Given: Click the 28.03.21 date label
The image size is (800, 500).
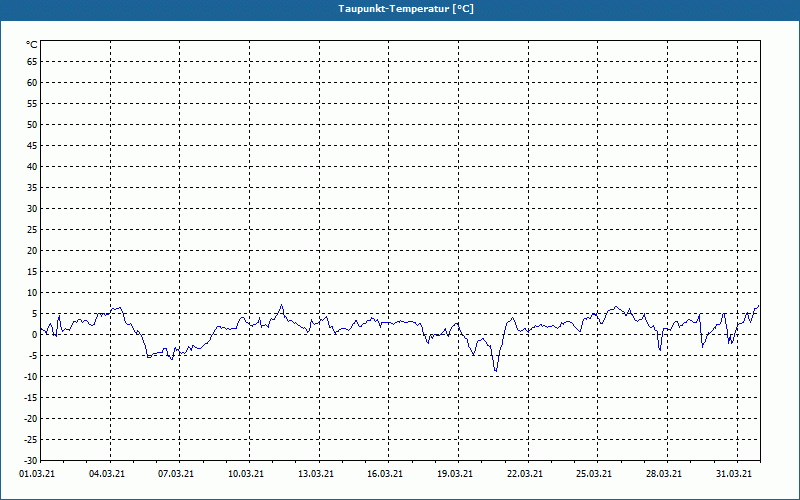Looking at the screenshot, I should coord(664,474).
